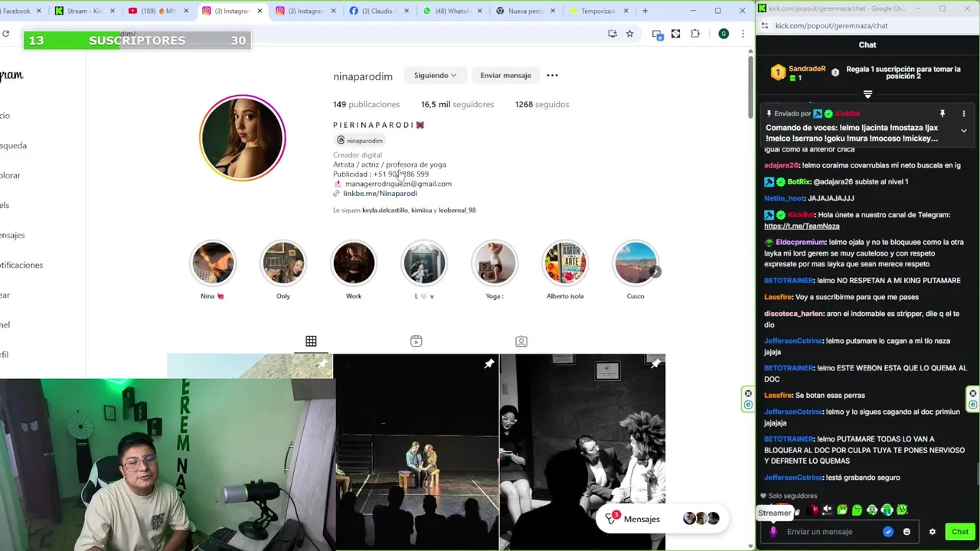This screenshot has height=551, width=980.
Task: Open the Only story highlight
Action: [283, 263]
